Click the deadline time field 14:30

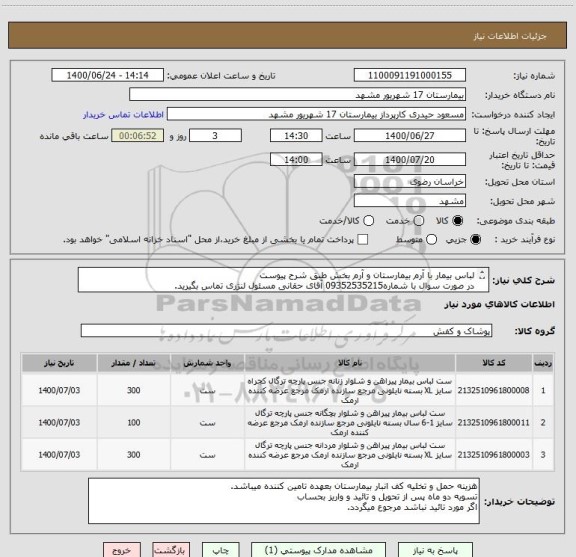(x=296, y=136)
